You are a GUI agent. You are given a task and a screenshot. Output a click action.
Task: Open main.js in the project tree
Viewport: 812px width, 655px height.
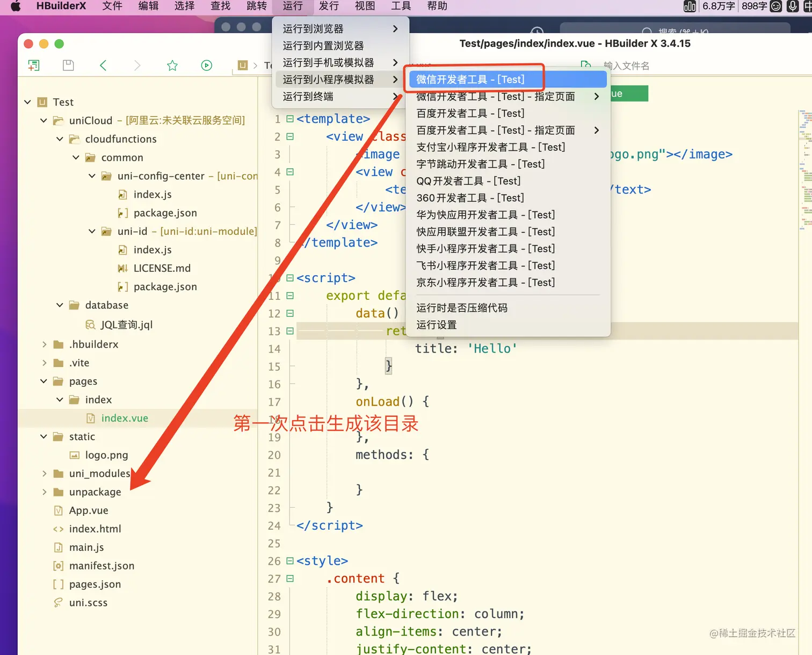(86, 548)
